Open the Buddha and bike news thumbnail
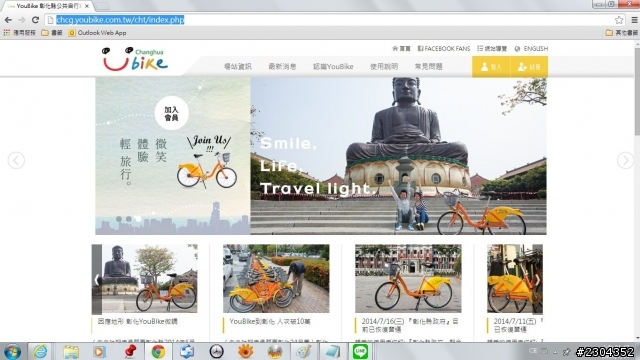The height and width of the screenshot is (360, 640). 144,278
